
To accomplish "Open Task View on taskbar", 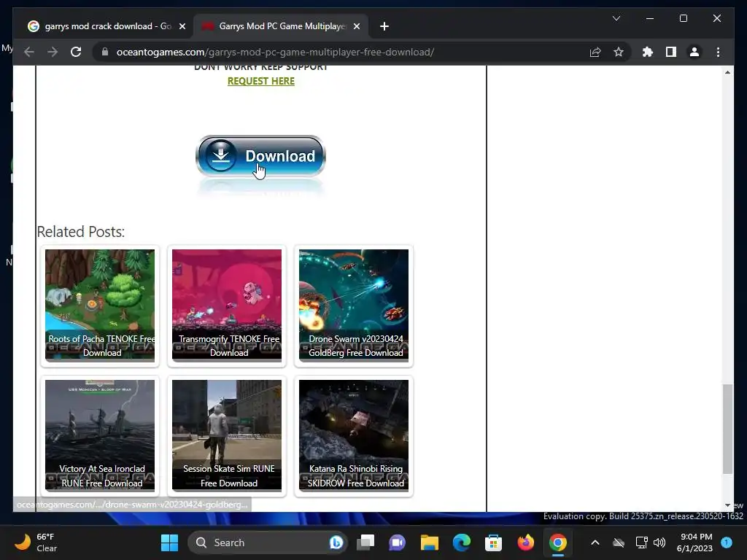I will [x=366, y=542].
